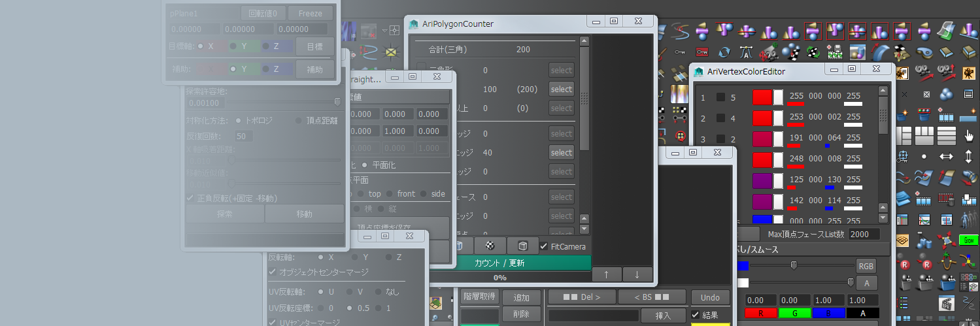Viewport: 980px width, 326px height.
Task: Click the crimson swatch in row 3 (191 000 064)
Action: pos(762,139)
